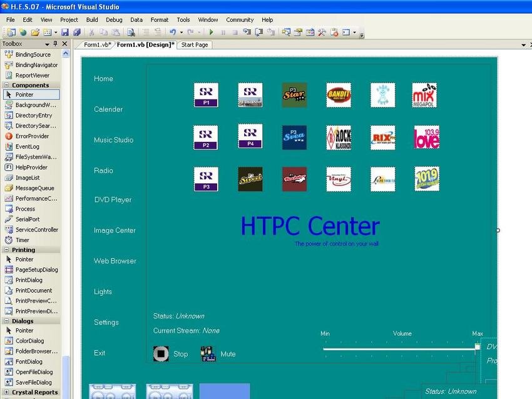Select BindingSource in the Toolbox
Image resolution: width=532 pixels, height=399 pixels.
tap(31, 54)
